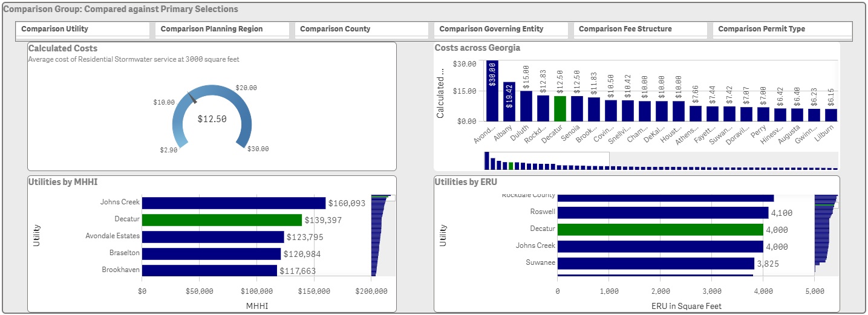Select the $10.42 bar in Costs across Georgia
Viewport: 868px width, 315px height.
pyautogui.click(x=628, y=111)
